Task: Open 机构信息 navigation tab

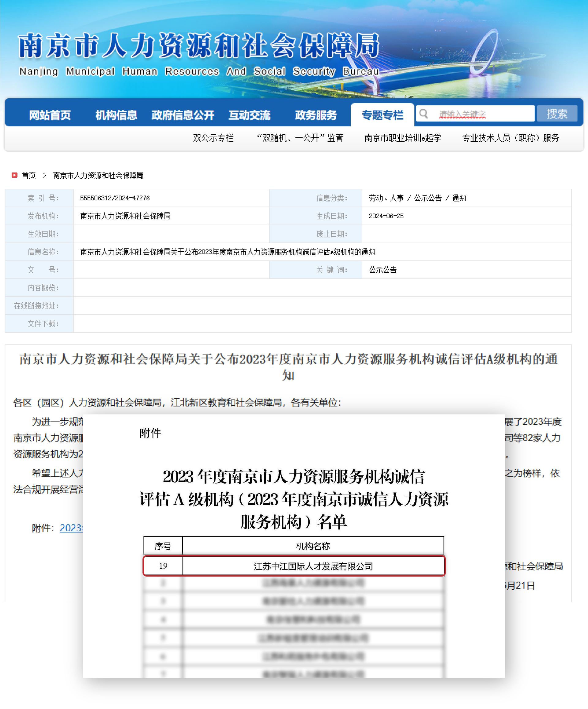Action: coord(116,115)
